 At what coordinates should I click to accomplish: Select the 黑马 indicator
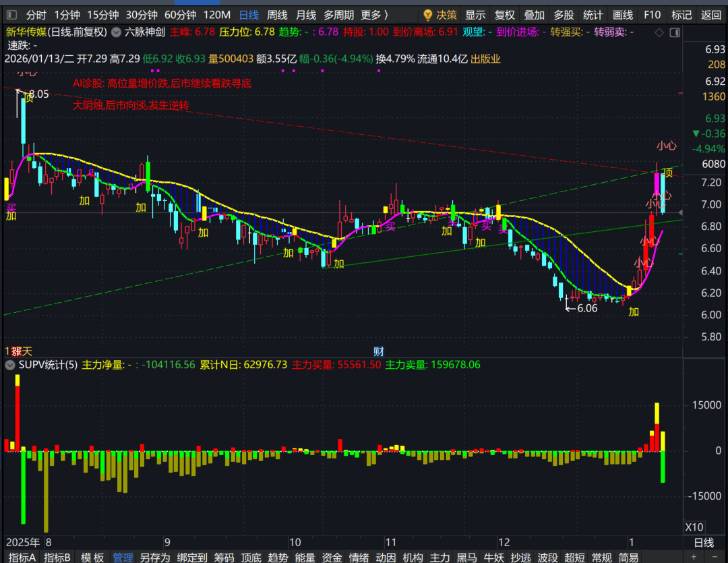(466, 558)
